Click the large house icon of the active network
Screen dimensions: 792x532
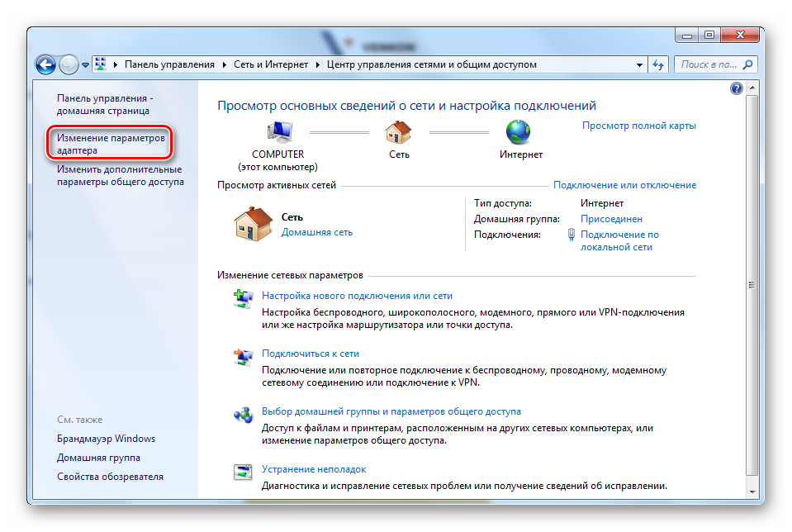click(x=253, y=224)
